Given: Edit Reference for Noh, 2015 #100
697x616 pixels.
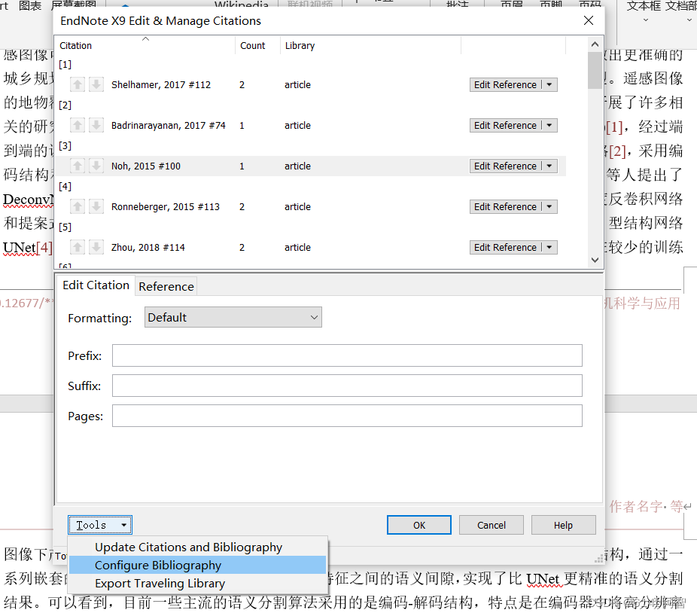Looking at the screenshot, I should pos(505,166).
